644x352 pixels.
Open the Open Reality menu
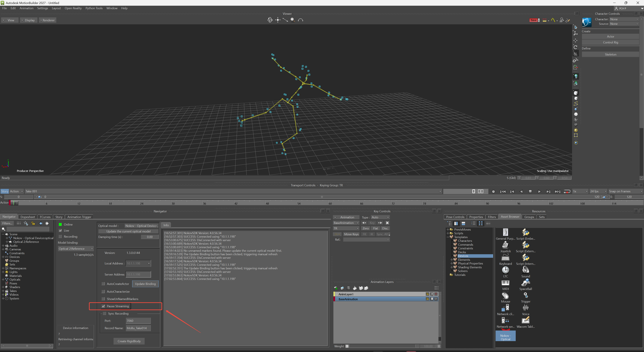(73, 8)
